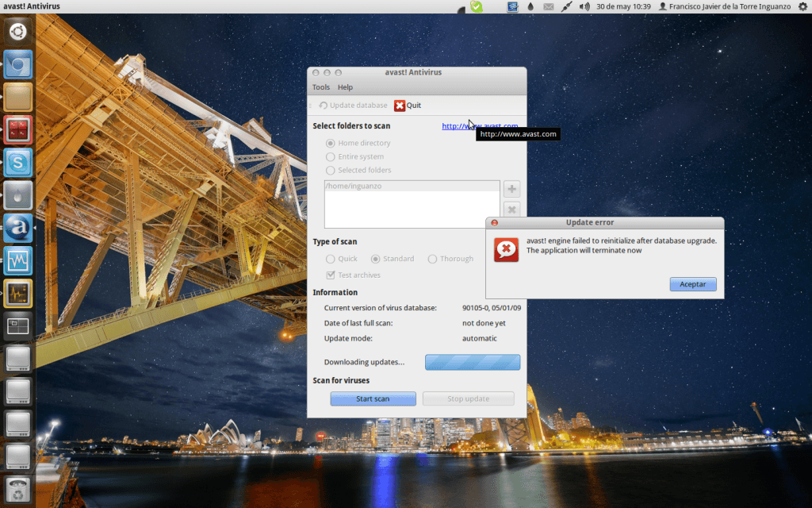
Task: Open the http://www.avast.com link
Action: (x=480, y=126)
